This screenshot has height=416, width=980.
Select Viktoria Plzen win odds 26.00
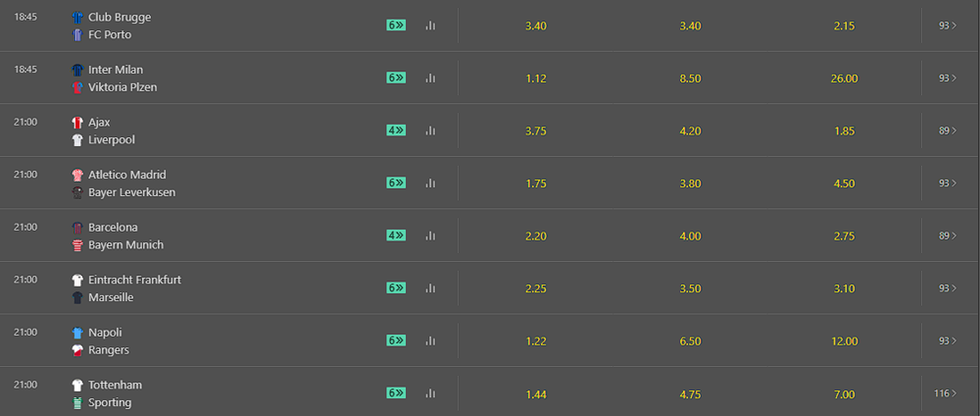[x=844, y=78]
